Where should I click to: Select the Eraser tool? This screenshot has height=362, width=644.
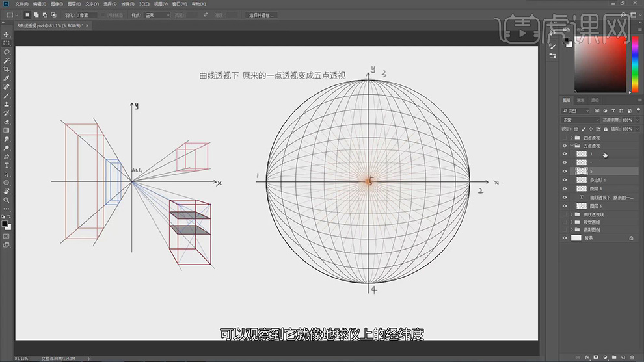click(x=6, y=122)
